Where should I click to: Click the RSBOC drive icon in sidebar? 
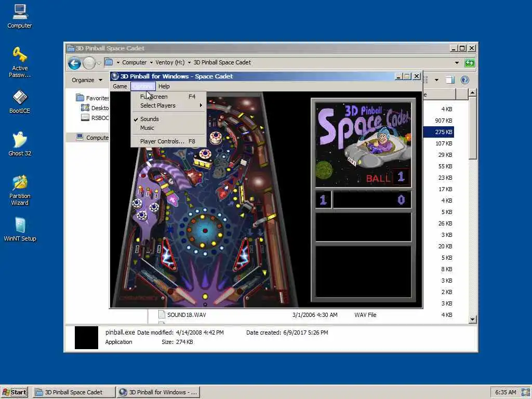85,117
